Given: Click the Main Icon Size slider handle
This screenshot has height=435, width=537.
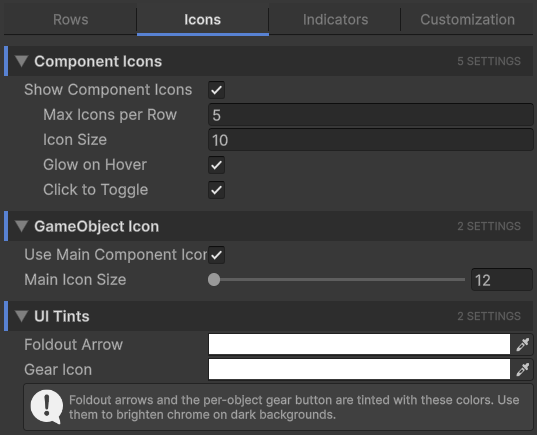Looking at the screenshot, I should [214, 279].
